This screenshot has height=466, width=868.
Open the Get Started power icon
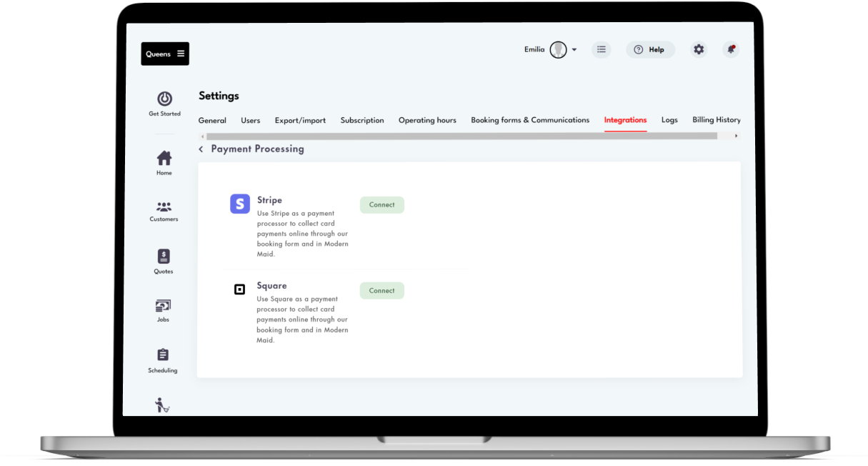(164, 99)
